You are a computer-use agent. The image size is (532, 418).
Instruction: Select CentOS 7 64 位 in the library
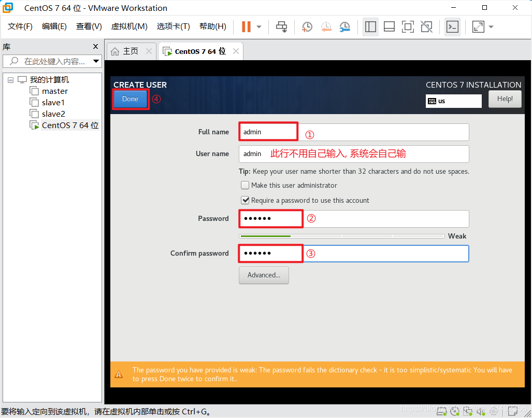70,126
